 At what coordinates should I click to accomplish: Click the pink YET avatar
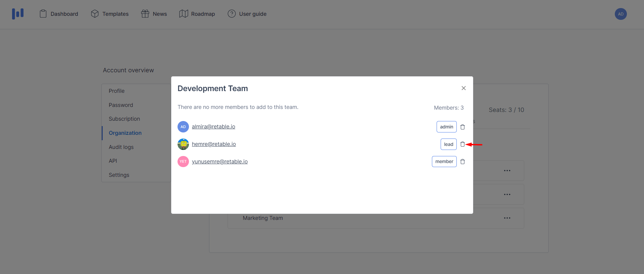[x=183, y=162]
